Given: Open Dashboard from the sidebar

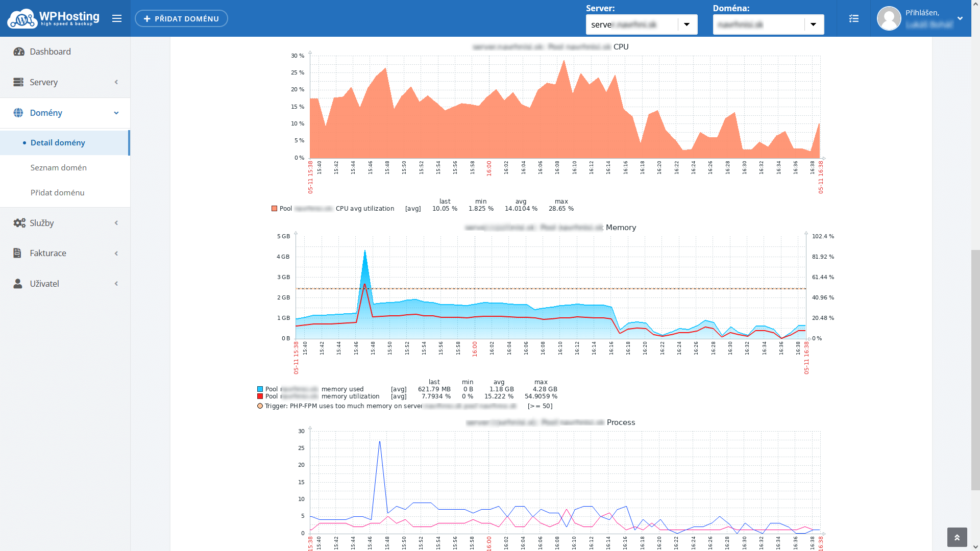Looking at the screenshot, I should point(50,52).
